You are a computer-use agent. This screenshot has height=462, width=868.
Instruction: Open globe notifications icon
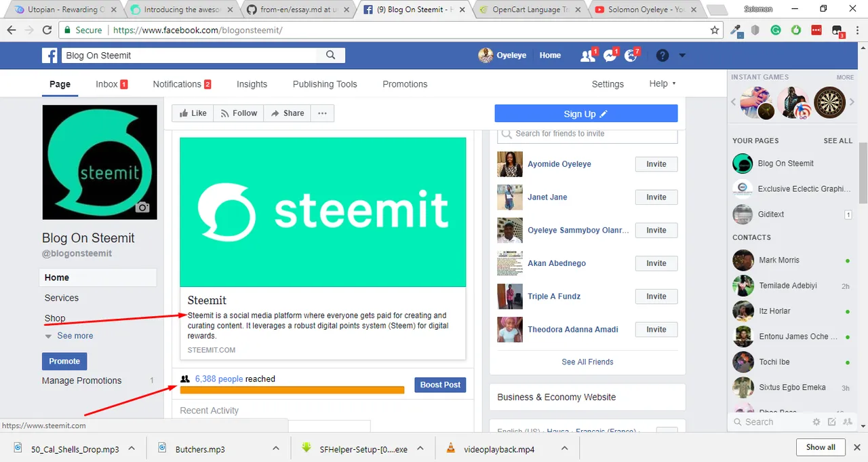(x=631, y=56)
